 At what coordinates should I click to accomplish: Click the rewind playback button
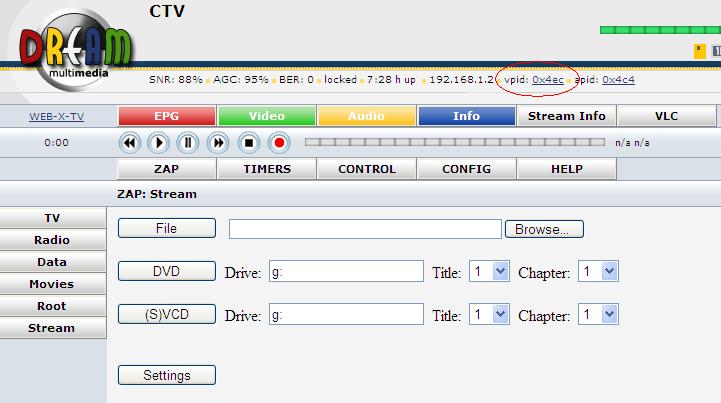click(130, 143)
